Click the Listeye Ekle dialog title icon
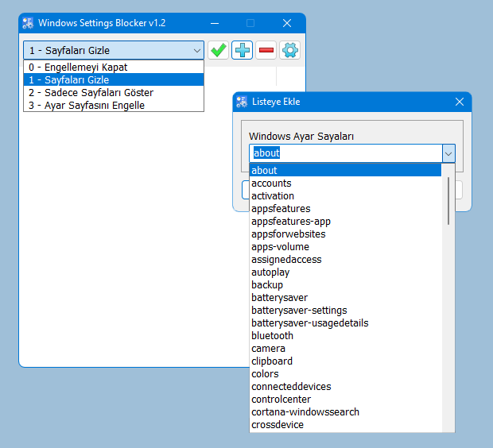Viewport: 493px width, 448px height. [x=242, y=102]
